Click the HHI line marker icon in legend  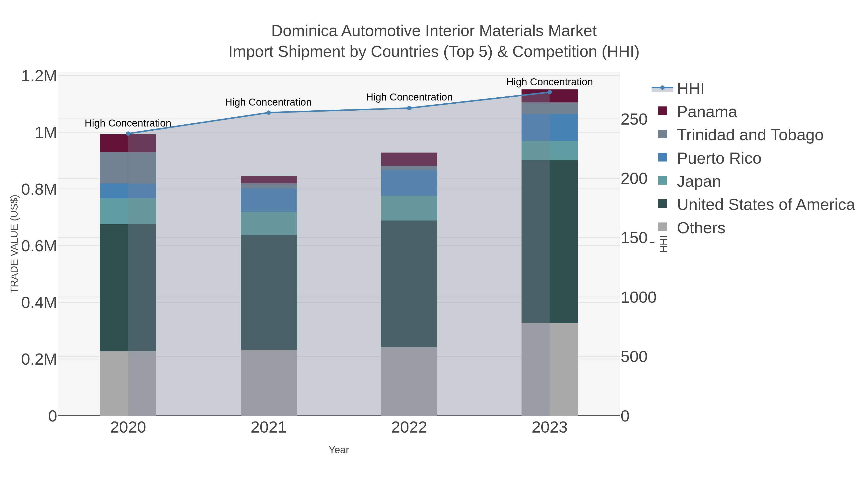tap(663, 88)
